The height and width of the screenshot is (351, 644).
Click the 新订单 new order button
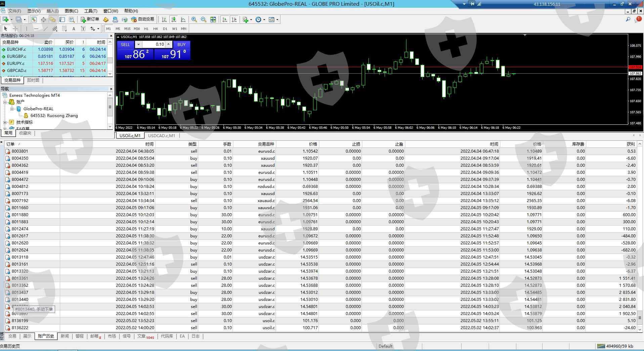tap(90, 19)
